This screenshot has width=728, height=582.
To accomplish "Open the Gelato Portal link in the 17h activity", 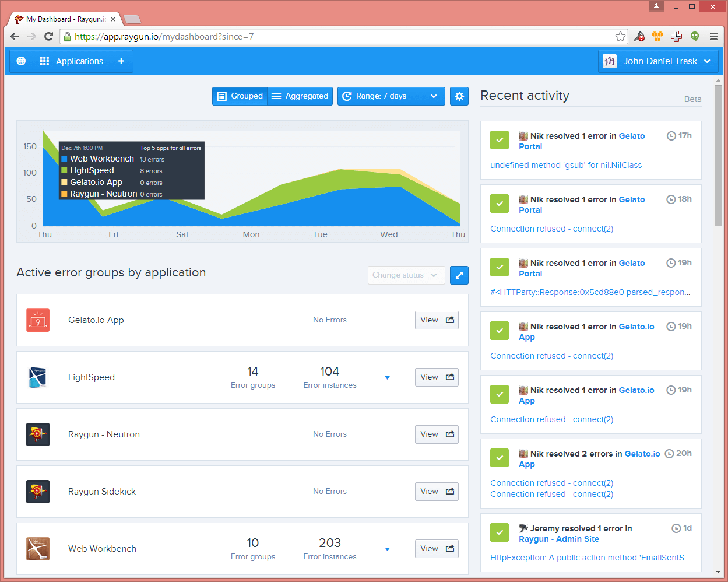I will 582,141.
